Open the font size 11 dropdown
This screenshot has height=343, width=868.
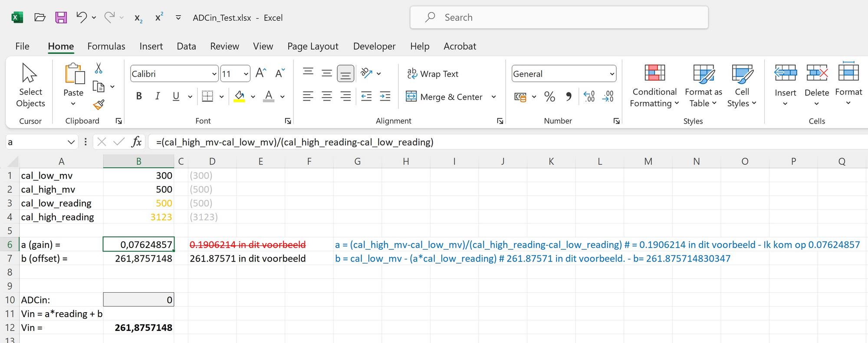246,74
